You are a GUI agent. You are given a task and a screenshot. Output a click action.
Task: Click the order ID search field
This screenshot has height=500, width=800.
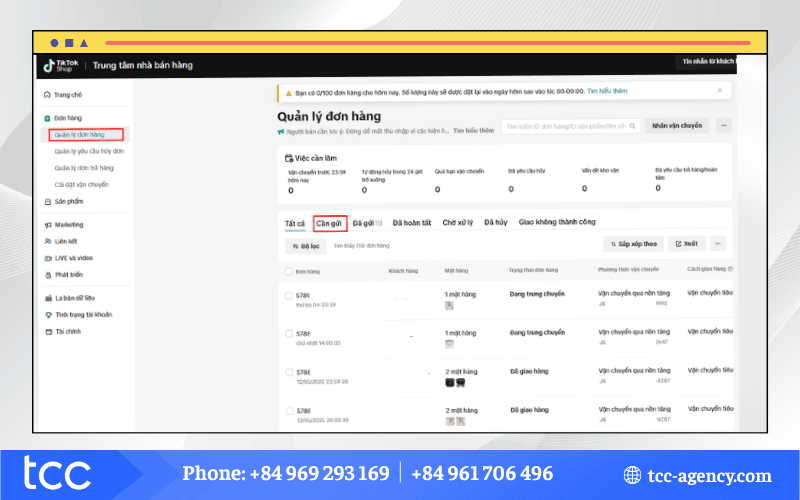[x=565, y=126]
